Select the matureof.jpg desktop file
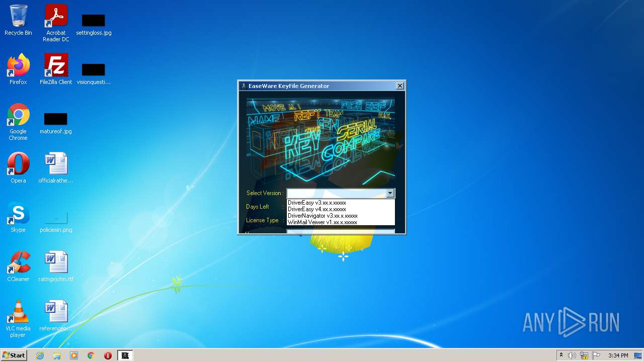The image size is (644, 362). (56, 122)
